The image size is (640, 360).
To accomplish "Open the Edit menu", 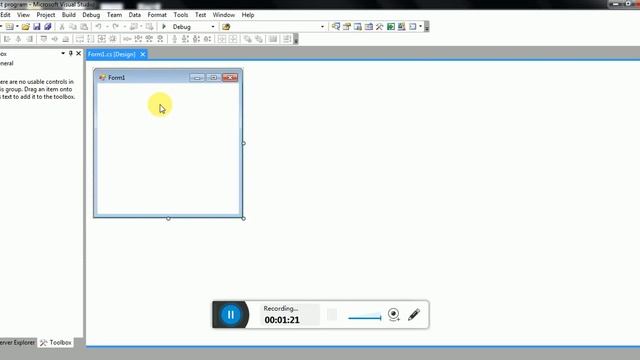I will [5, 15].
